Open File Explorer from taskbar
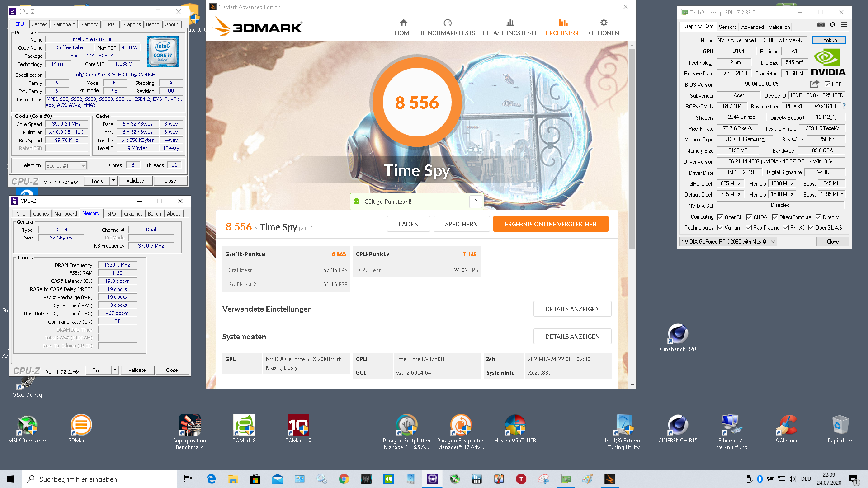Screen dimensions: 868x488 233,479
